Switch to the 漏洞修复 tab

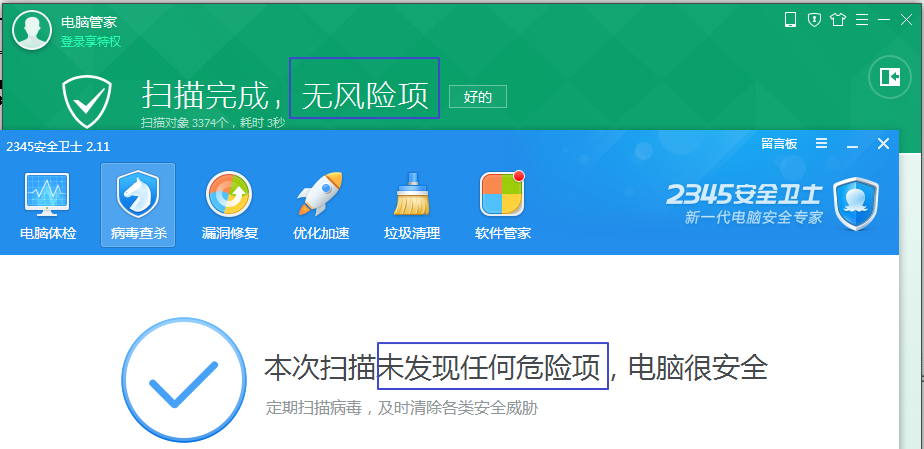[x=230, y=205]
